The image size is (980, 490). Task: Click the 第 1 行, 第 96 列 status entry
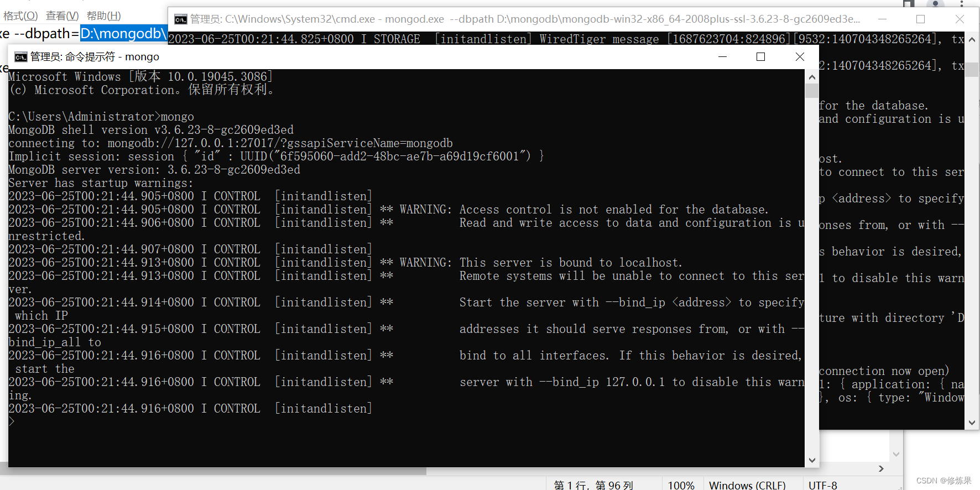[593, 485]
